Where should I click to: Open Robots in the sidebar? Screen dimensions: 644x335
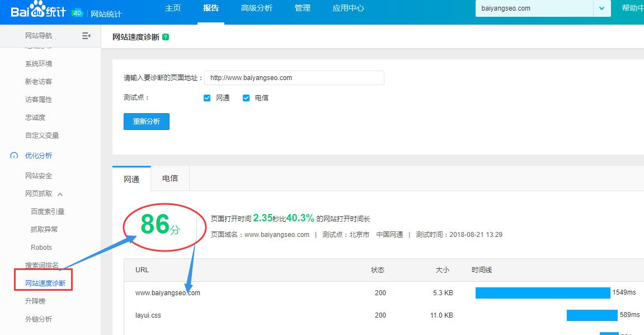tap(41, 248)
